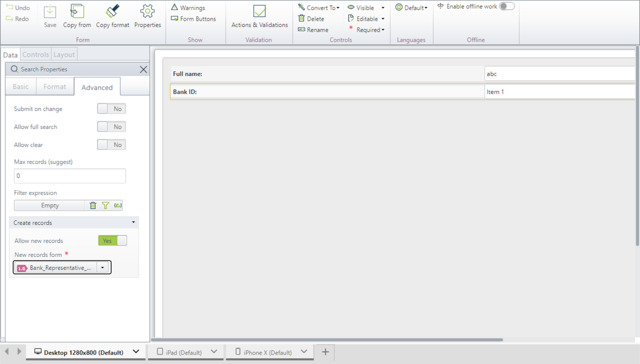The height and width of the screenshot is (364, 640).
Task: Click the filter funnel icon
Action: (x=105, y=205)
